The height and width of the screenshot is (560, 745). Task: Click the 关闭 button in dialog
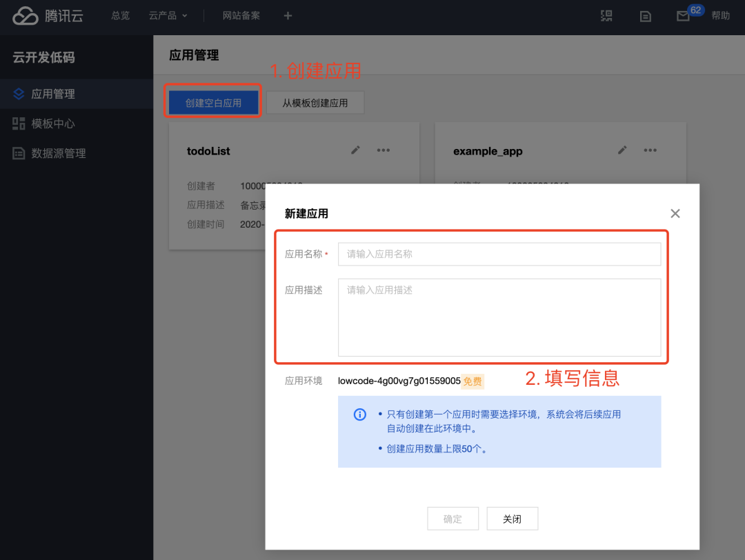click(x=512, y=519)
